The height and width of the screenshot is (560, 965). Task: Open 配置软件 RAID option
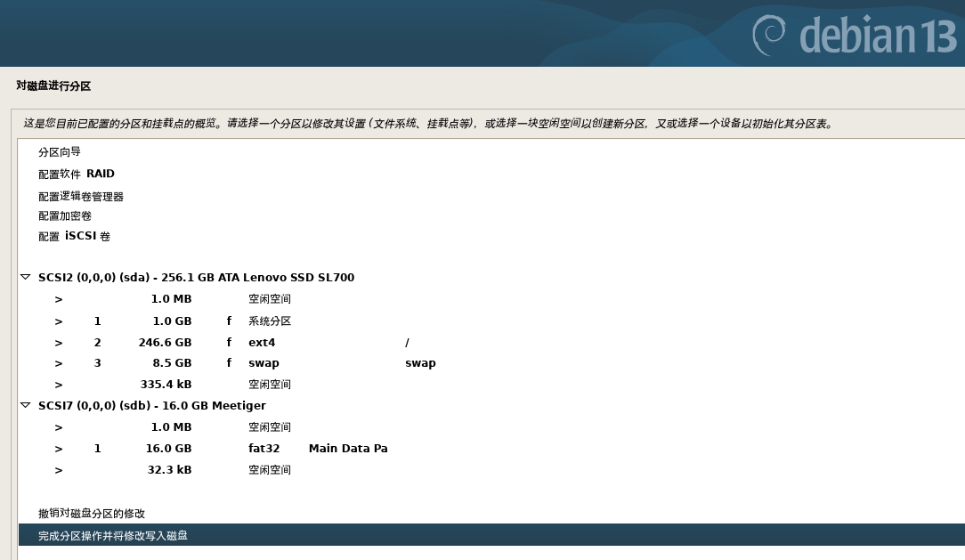pos(77,174)
